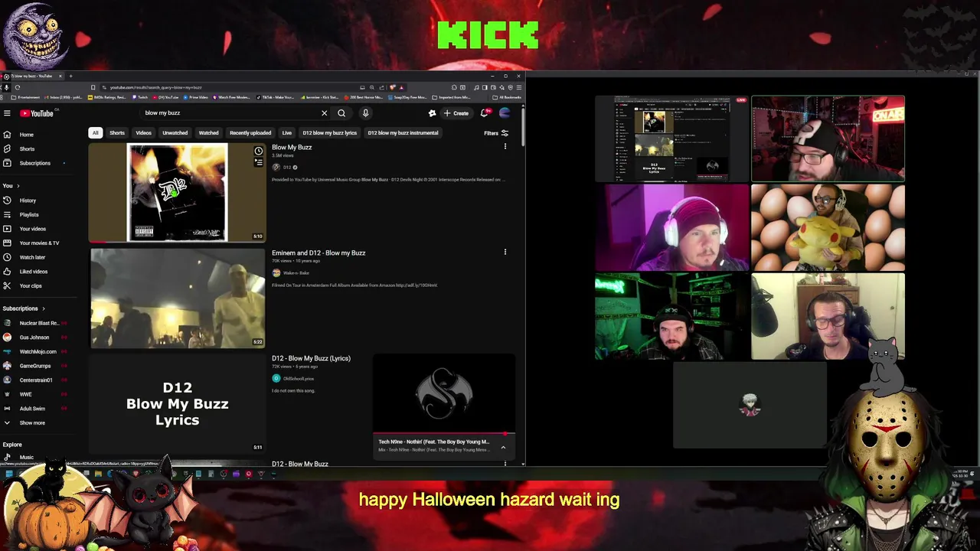This screenshot has width=980, height=551.
Task: Open the account avatar menu
Action: click(x=505, y=113)
